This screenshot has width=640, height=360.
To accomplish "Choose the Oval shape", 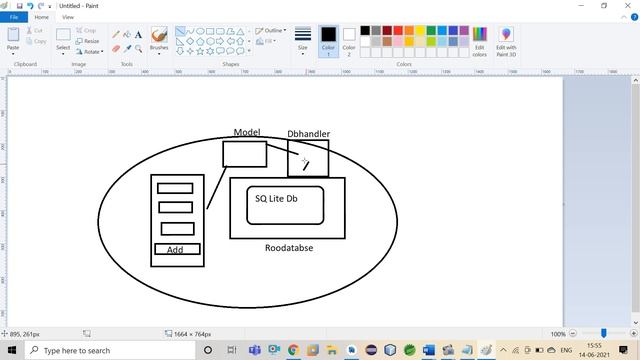I will 200,31.
